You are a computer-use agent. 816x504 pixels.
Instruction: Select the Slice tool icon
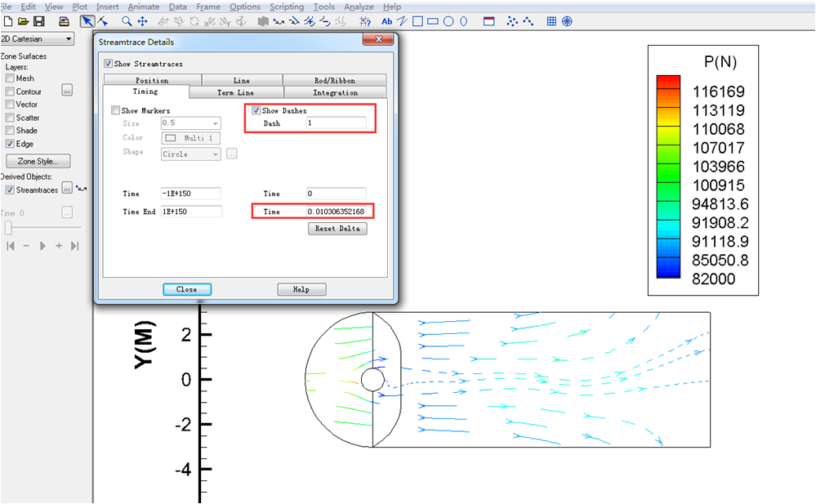(x=263, y=21)
